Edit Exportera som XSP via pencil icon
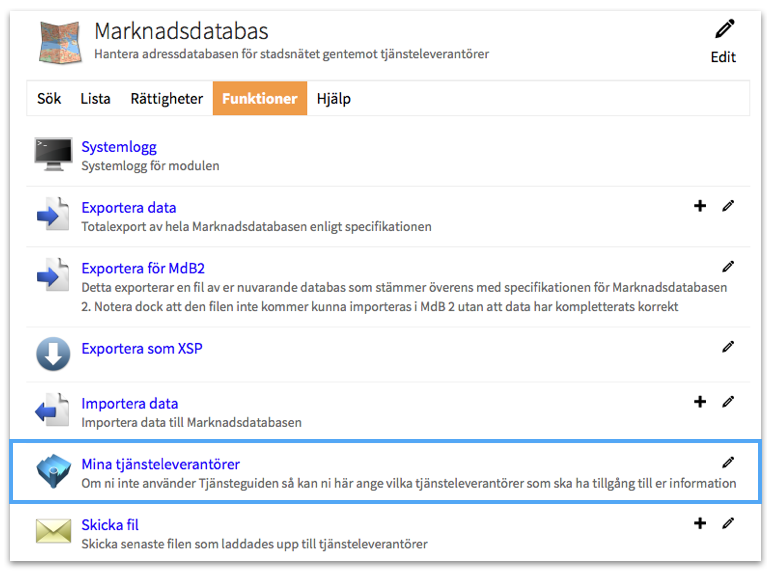 click(x=728, y=347)
